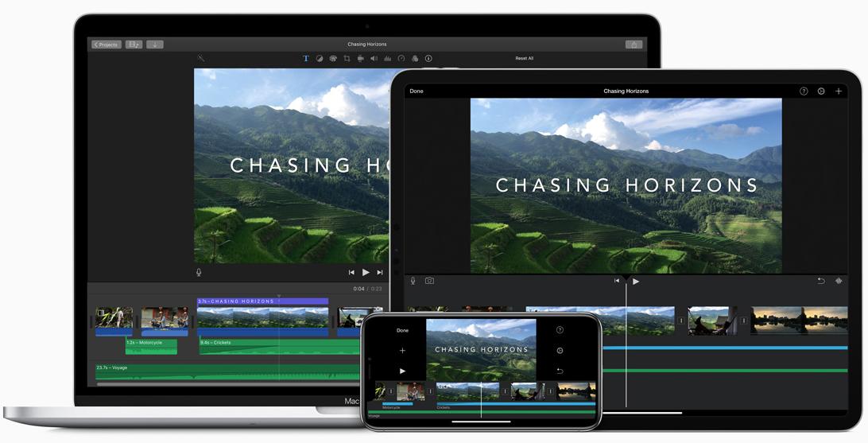This screenshot has width=868, height=443.
Task: Click the magic wand auto-enhance icon
Action: tap(201, 58)
